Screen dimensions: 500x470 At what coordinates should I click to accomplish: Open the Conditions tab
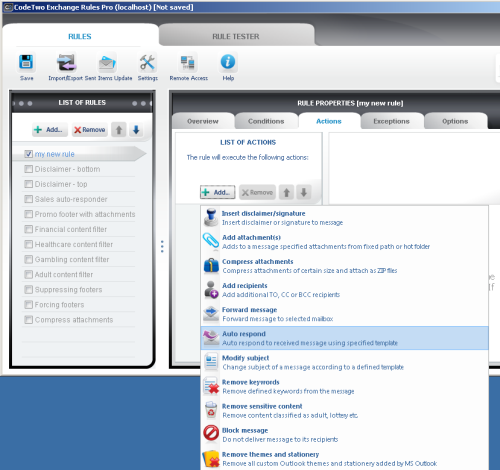[266, 121]
